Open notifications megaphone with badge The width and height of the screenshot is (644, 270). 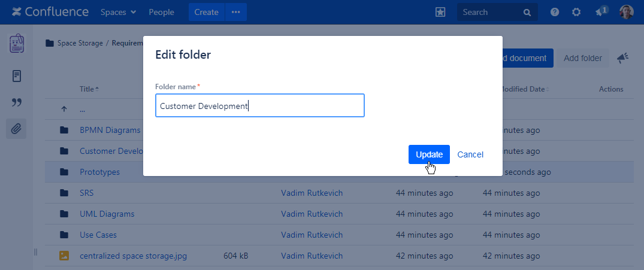601,12
